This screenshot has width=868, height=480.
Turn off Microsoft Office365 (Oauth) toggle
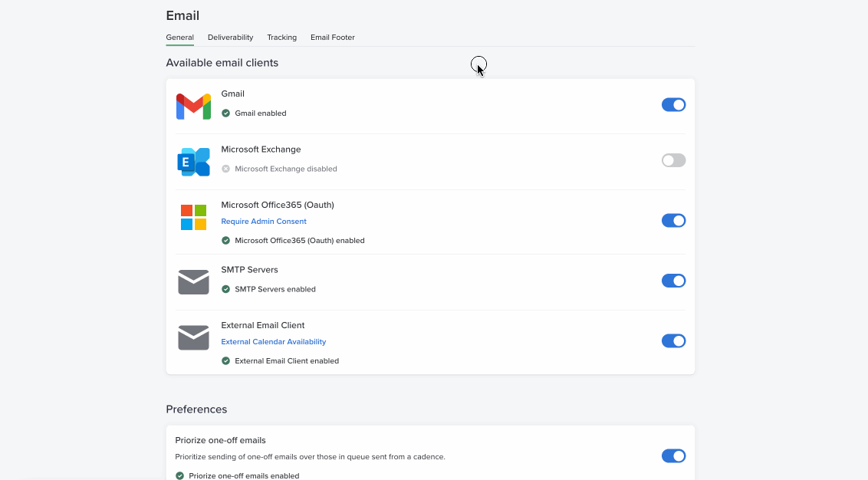click(x=674, y=220)
